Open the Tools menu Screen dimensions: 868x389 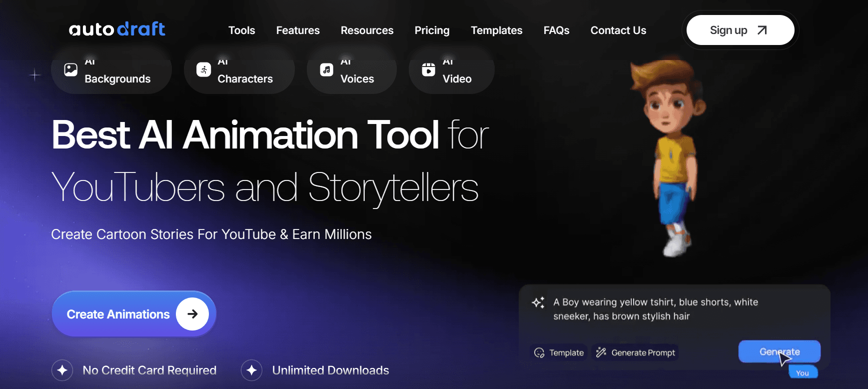242,30
